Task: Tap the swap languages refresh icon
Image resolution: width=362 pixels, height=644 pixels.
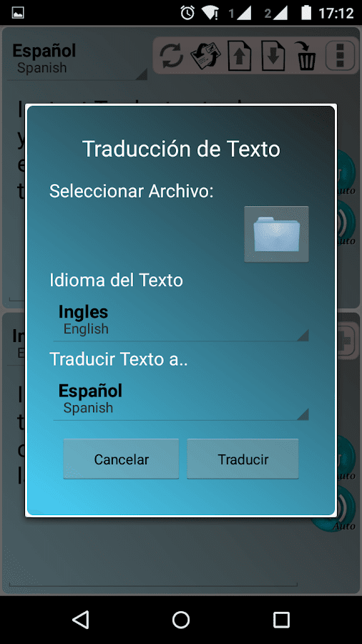Action: click(x=172, y=56)
